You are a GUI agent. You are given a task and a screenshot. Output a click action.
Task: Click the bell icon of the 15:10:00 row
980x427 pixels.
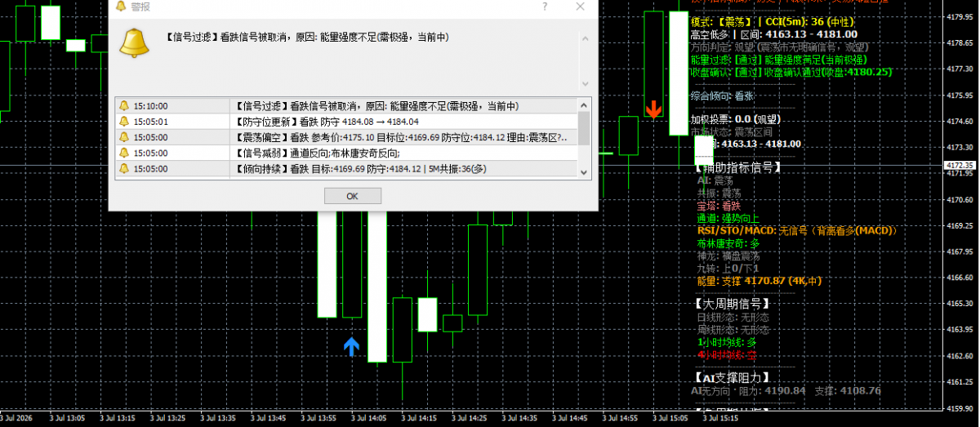click(x=123, y=106)
